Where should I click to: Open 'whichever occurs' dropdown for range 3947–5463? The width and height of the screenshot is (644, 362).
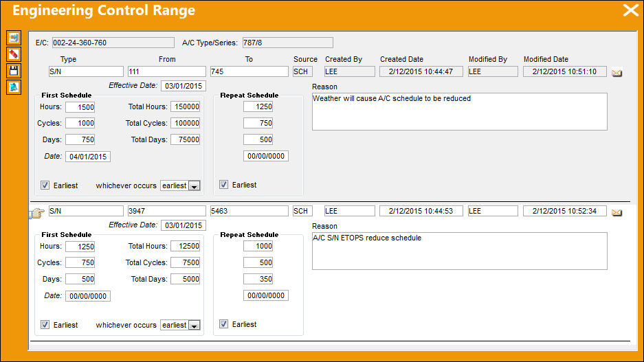(195, 326)
